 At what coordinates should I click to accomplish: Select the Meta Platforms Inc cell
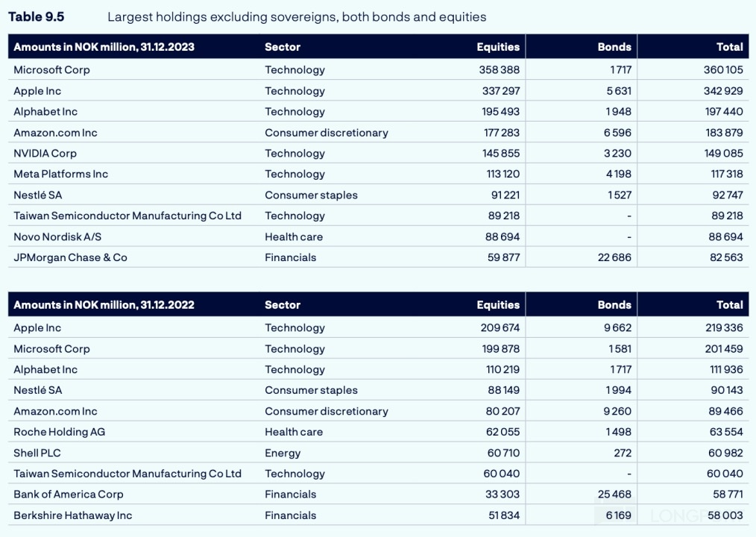pyautogui.click(x=60, y=175)
